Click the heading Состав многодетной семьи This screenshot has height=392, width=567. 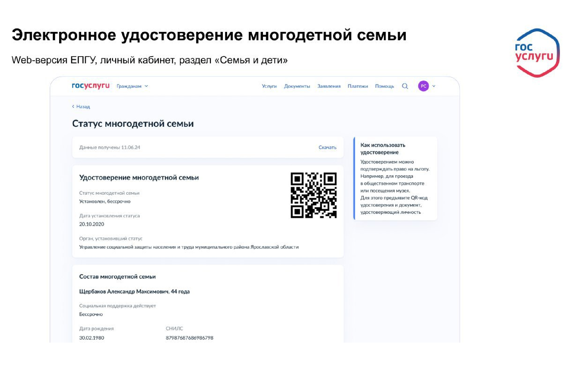(117, 277)
